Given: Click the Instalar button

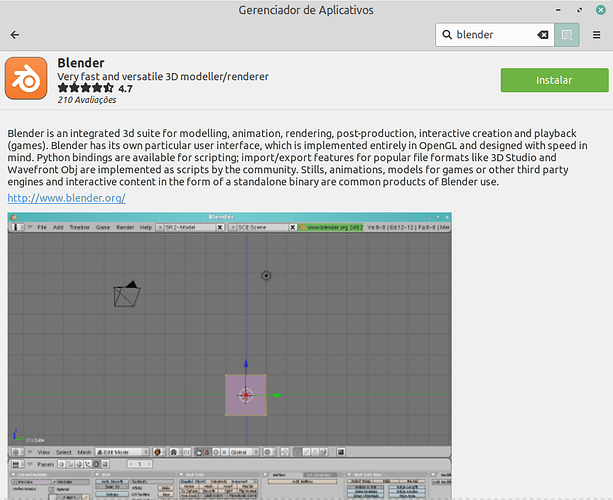Looking at the screenshot, I should 554,80.
